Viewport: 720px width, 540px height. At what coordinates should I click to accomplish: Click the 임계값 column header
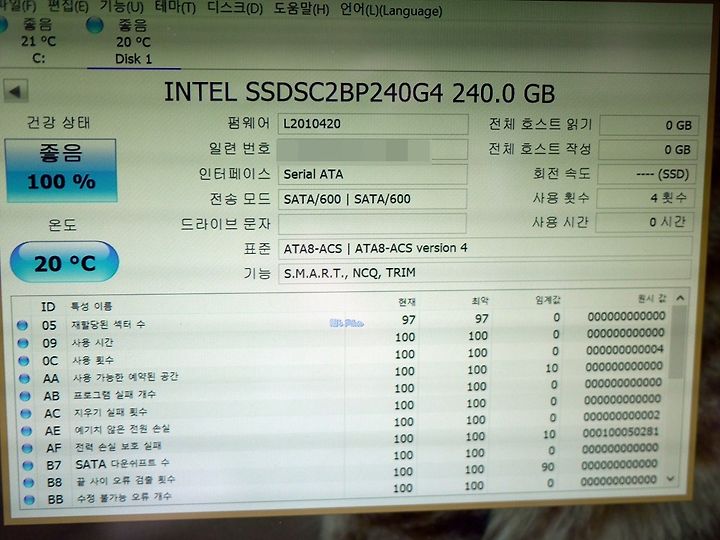click(x=548, y=300)
